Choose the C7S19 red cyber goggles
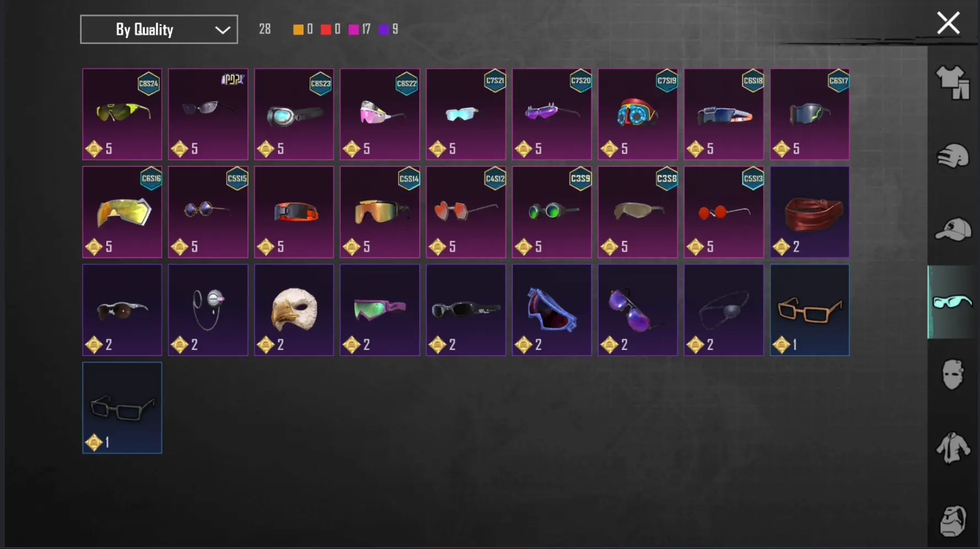The width and height of the screenshot is (980, 549). 637,114
